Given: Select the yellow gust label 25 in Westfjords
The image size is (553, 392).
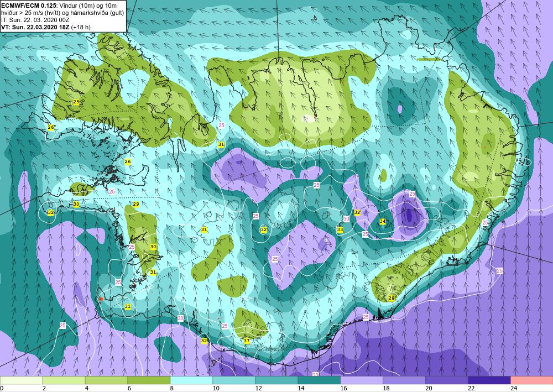Looking at the screenshot, I should (x=76, y=102).
